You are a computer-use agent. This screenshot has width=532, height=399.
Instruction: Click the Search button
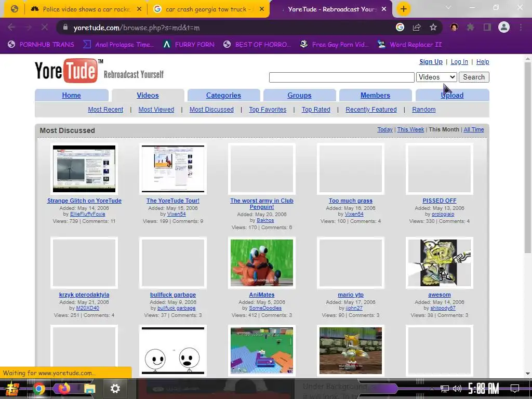click(474, 77)
